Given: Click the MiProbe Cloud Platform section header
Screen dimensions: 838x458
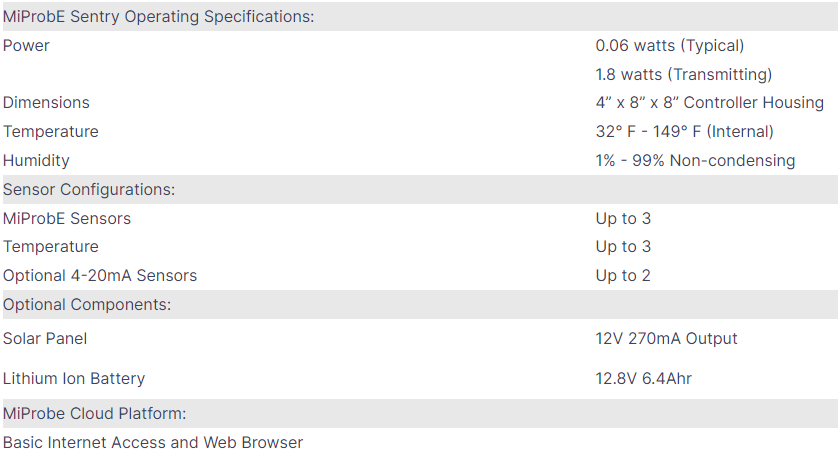Looking at the screenshot, I should 95,414.
